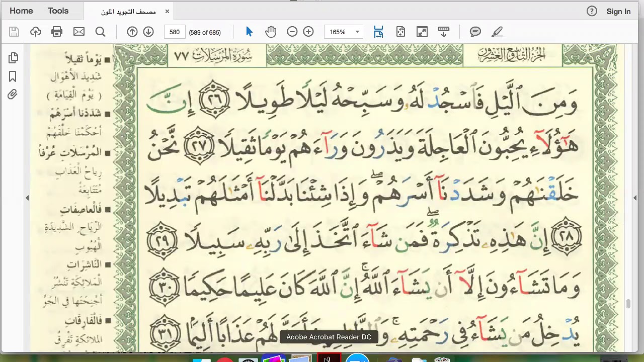Print the document
This screenshot has height=362, width=644.
click(57, 32)
